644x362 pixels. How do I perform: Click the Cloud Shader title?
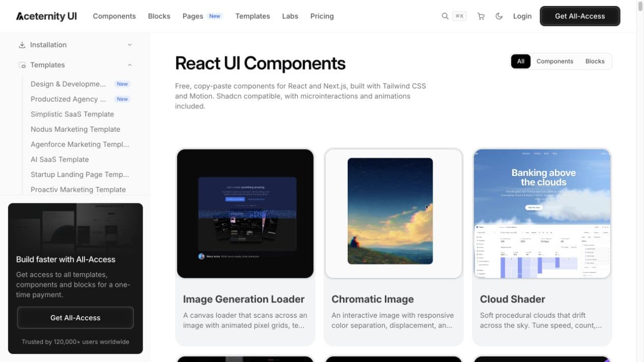(x=513, y=299)
